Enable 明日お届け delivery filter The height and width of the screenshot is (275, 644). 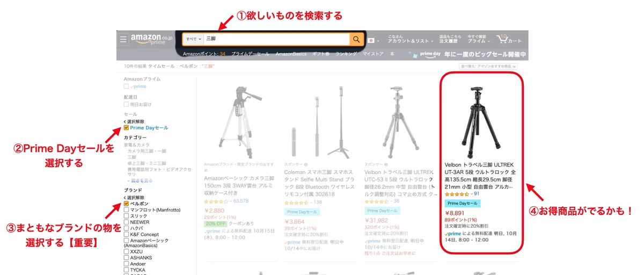126,104
